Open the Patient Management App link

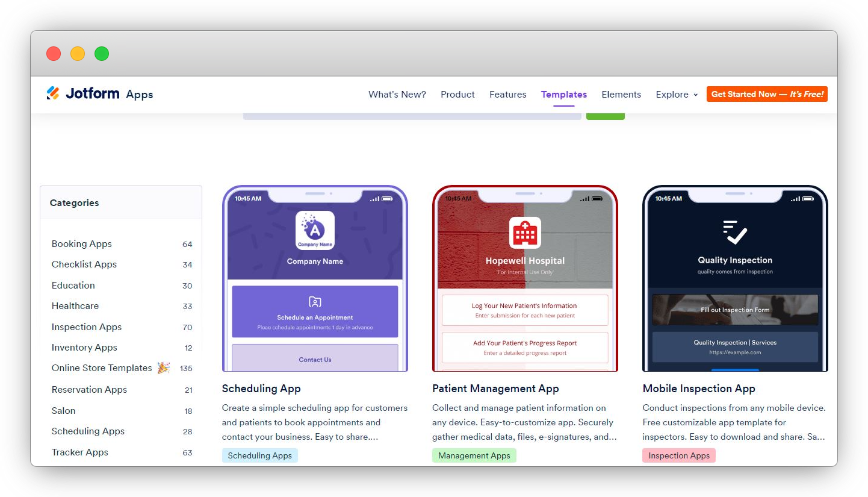coord(495,389)
